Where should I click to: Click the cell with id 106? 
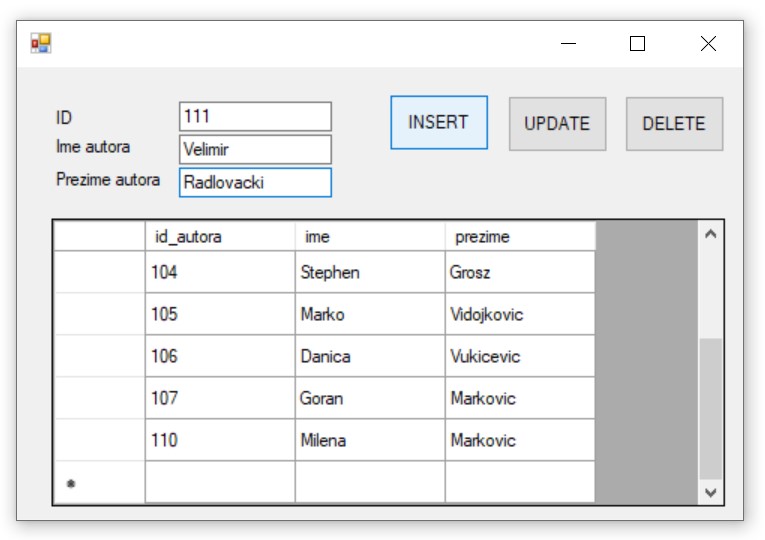coord(220,356)
